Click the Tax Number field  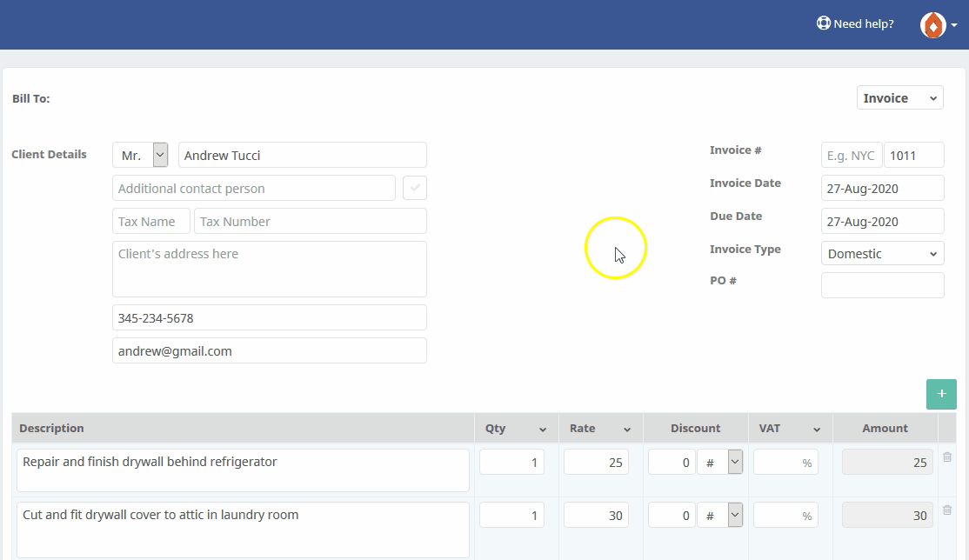pyautogui.click(x=311, y=221)
